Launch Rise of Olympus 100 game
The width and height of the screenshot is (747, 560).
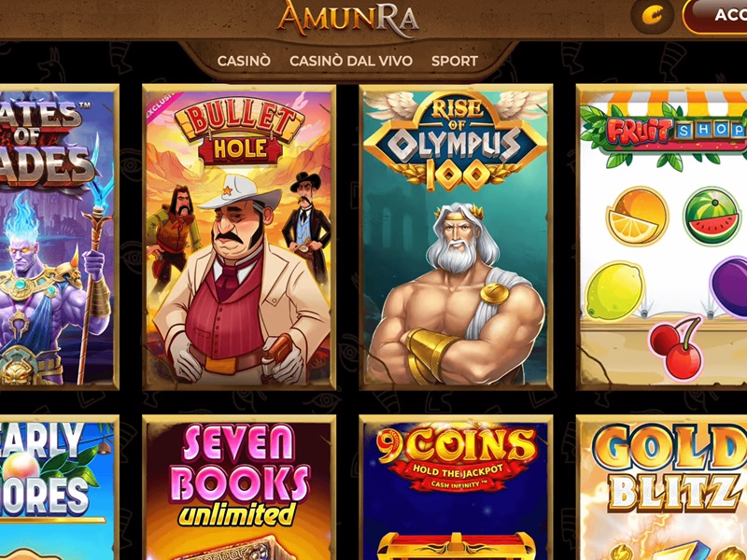click(x=456, y=237)
